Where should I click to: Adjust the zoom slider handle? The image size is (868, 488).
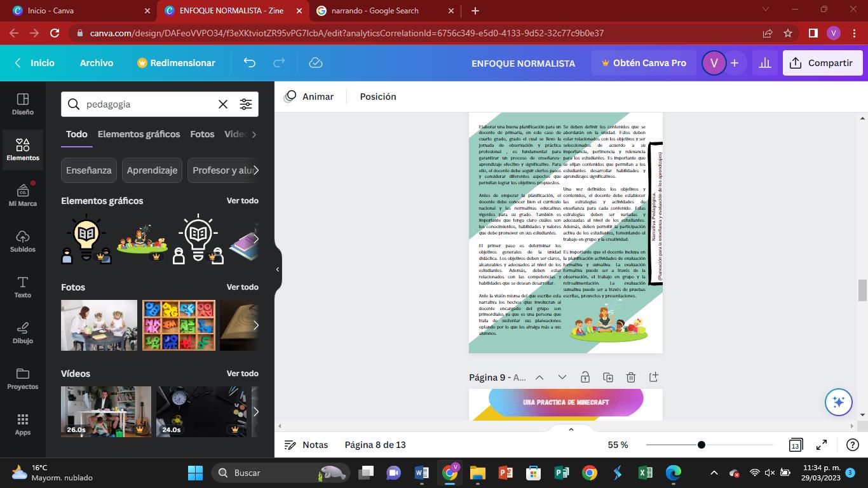click(702, 445)
